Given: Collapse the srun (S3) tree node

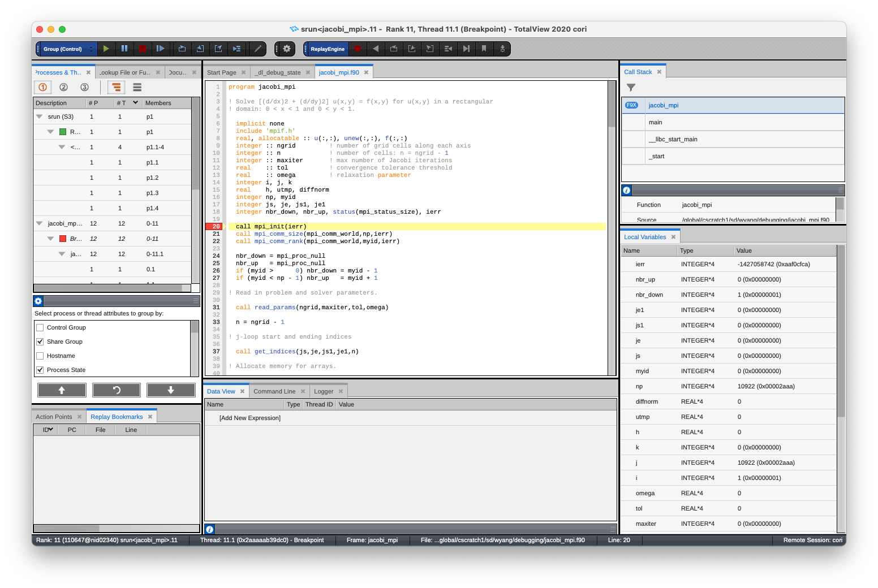Looking at the screenshot, I should (40, 116).
